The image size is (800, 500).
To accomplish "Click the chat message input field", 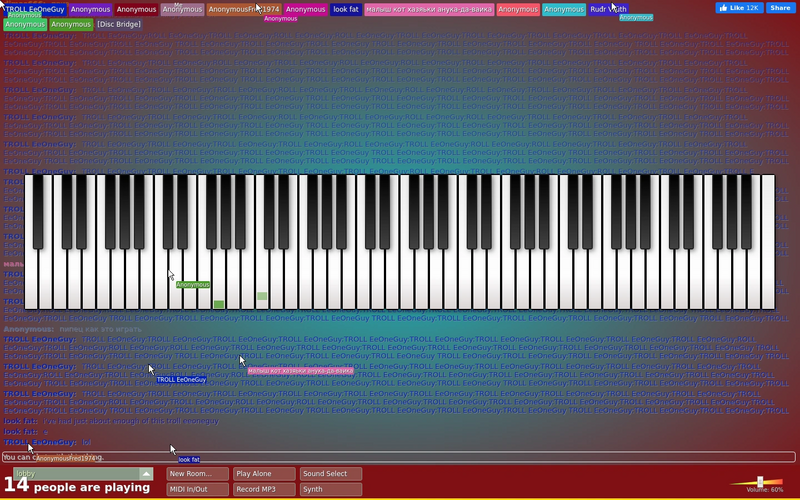I will [x=398, y=457].
